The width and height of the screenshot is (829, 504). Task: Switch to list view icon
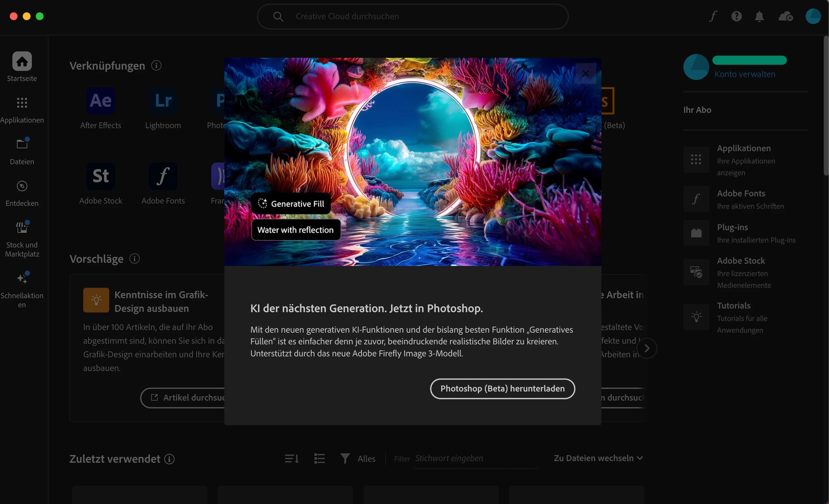tap(319, 458)
